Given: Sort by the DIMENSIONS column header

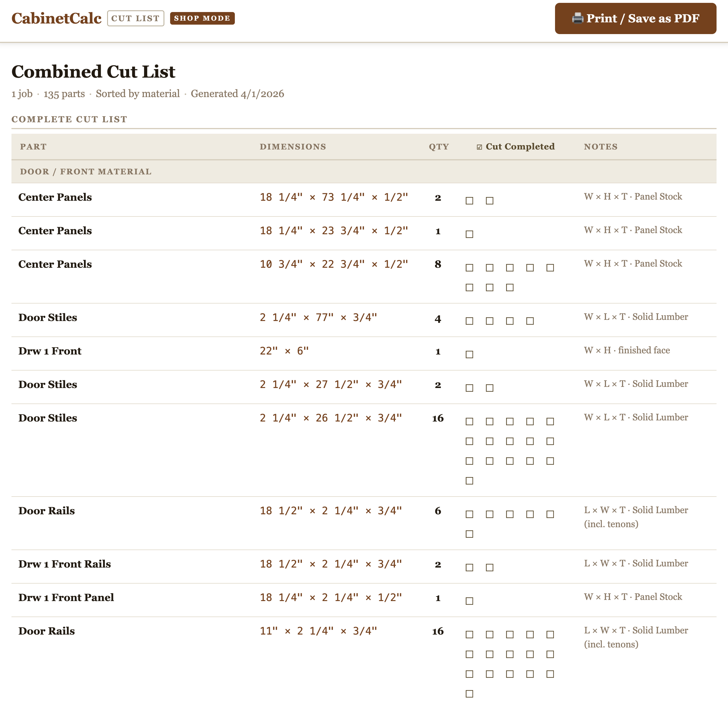Looking at the screenshot, I should pyautogui.click(x=293, y=146).
